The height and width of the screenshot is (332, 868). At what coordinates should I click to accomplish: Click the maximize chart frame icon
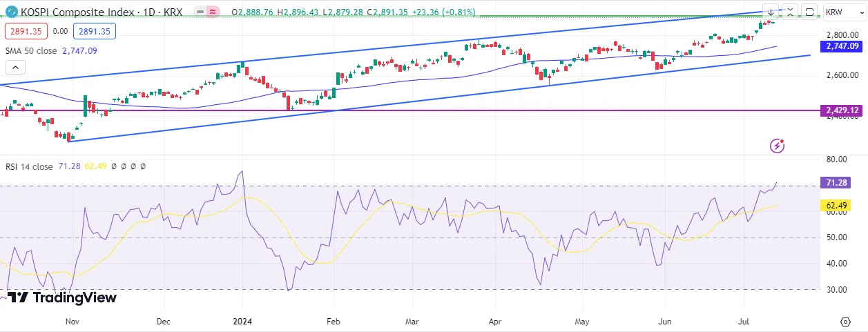(809, 12)
